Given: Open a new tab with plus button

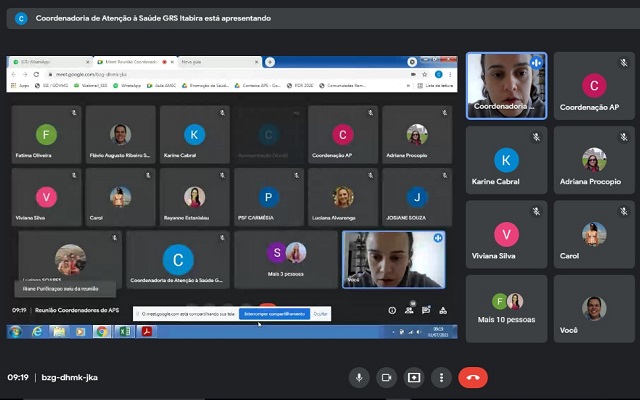Looking at the screenshot, I should click(x=270, y=62).
